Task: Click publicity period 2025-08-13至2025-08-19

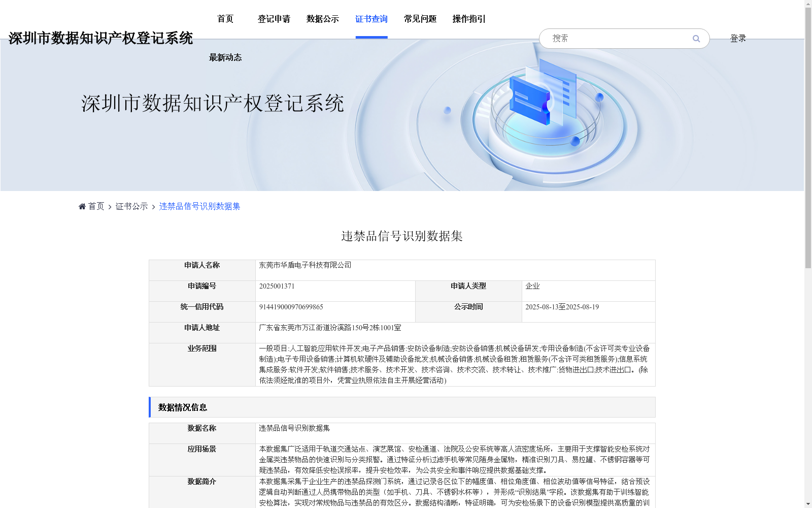Action: point(562,307)
